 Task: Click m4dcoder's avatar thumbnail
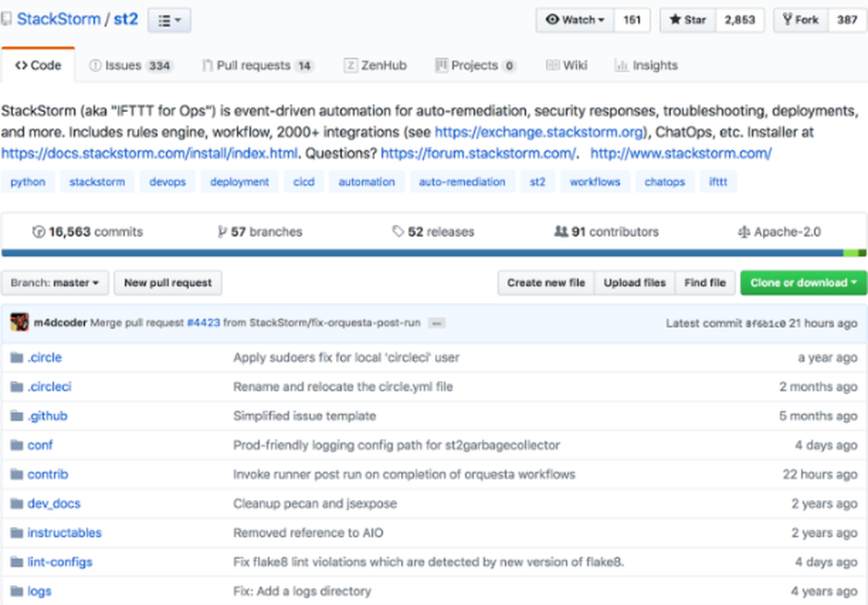tap(19, 322)
